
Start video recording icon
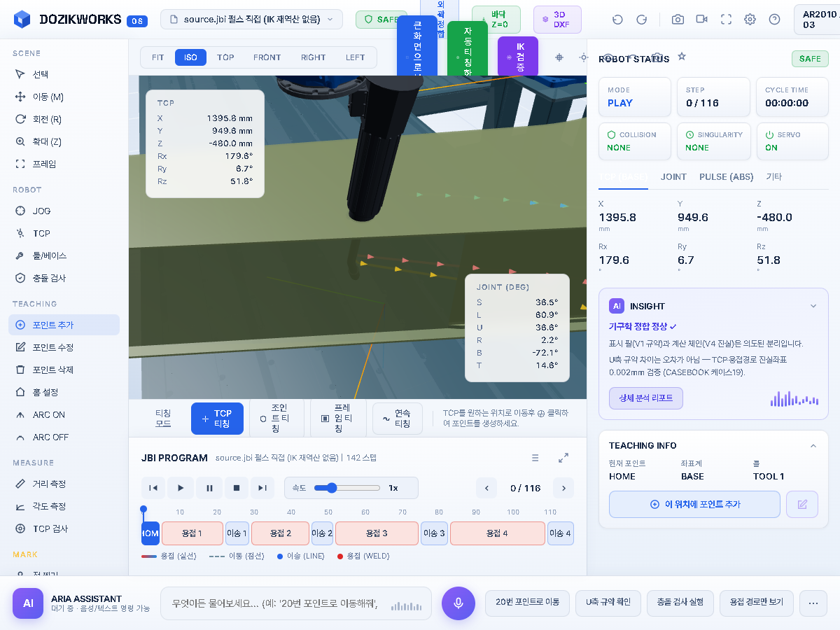(701, 20)
